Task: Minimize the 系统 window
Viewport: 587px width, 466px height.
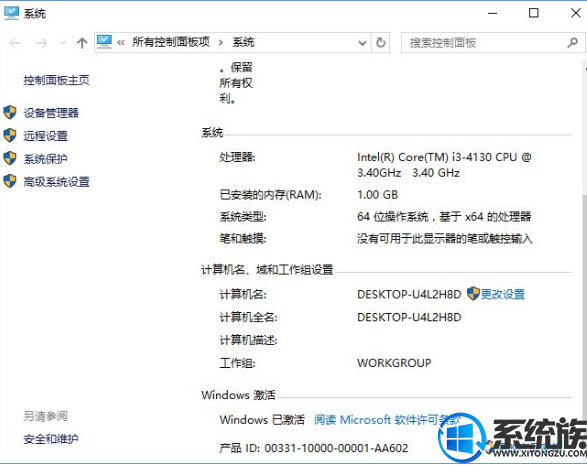Action: pyautogui.click(x=493, y=13)
